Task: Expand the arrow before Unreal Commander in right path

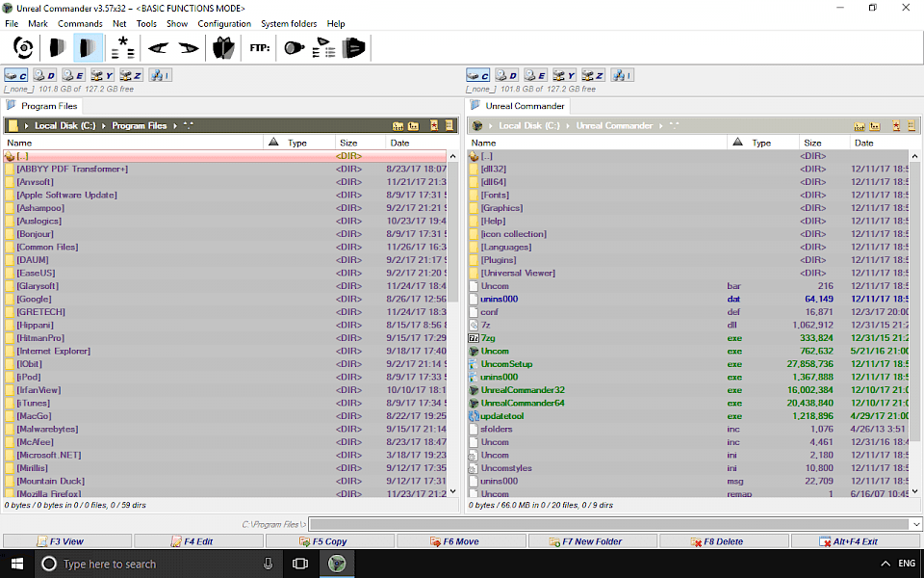Action: pyautogui.click(x=568, y=126)
